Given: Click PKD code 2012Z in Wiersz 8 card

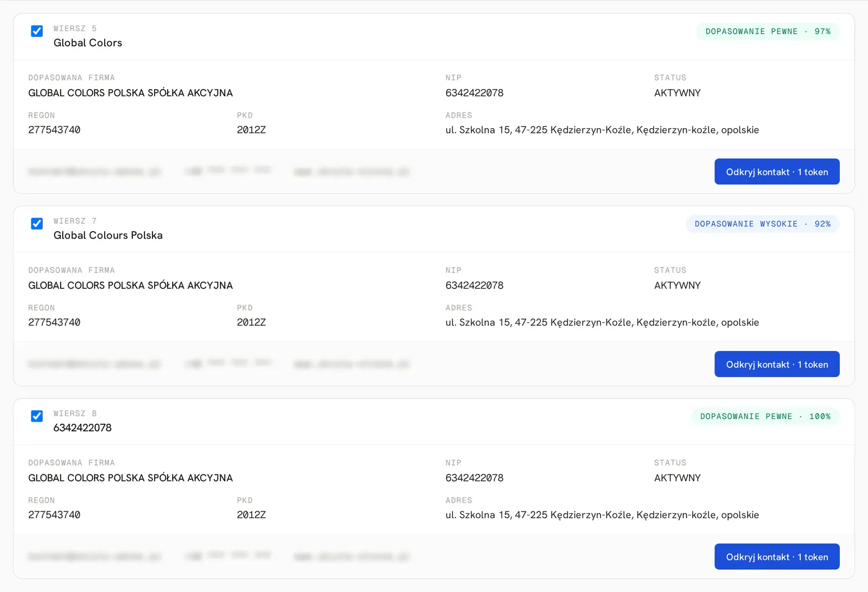Looking at the screenshot, I should (251, 515).
